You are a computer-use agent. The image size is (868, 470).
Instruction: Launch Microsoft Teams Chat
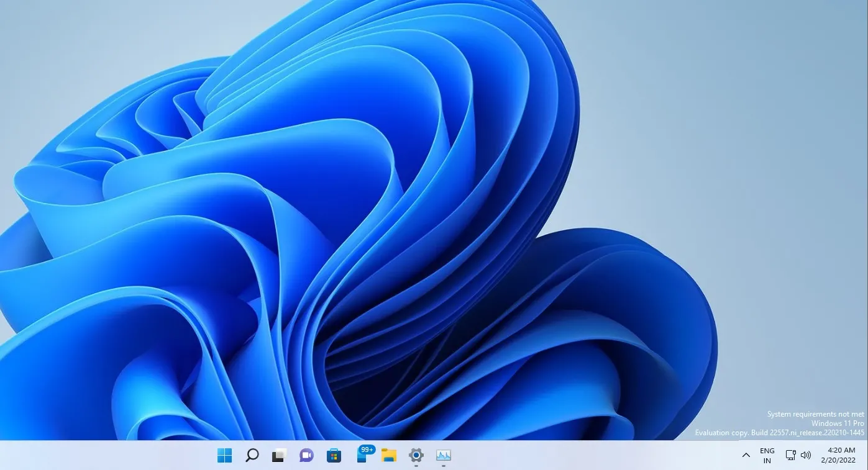tap(306, 455)
